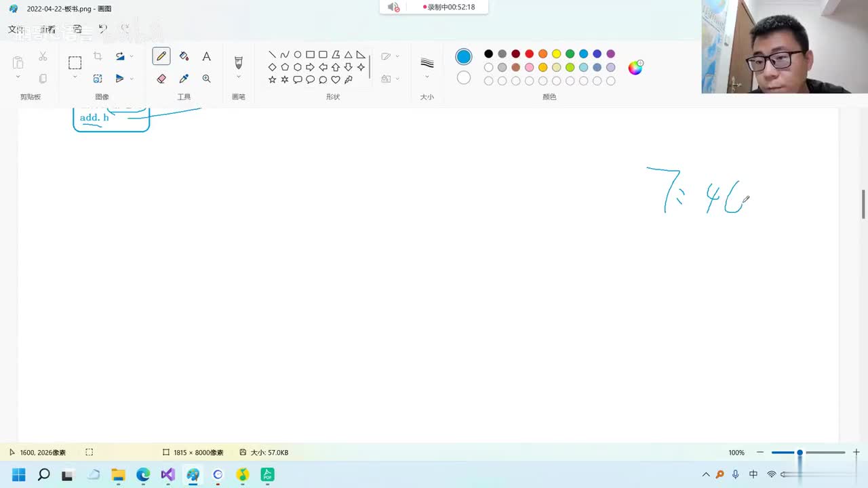Open Edit colors rainbow wheel
868x488 pixels.
click(x=635, y=67)
